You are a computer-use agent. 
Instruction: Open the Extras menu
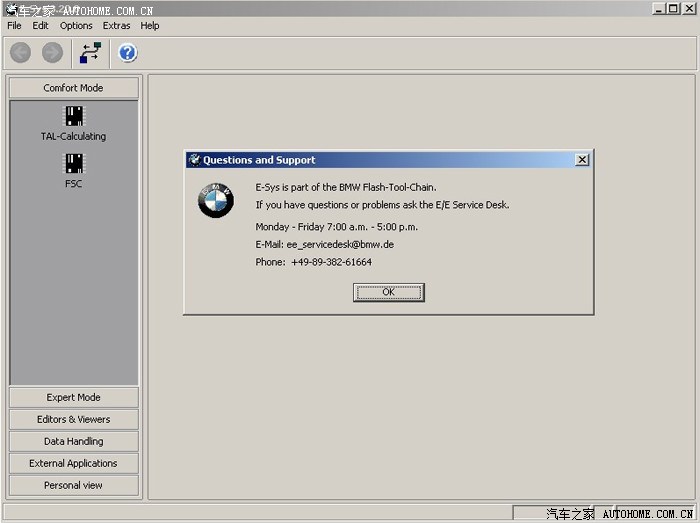116,26
